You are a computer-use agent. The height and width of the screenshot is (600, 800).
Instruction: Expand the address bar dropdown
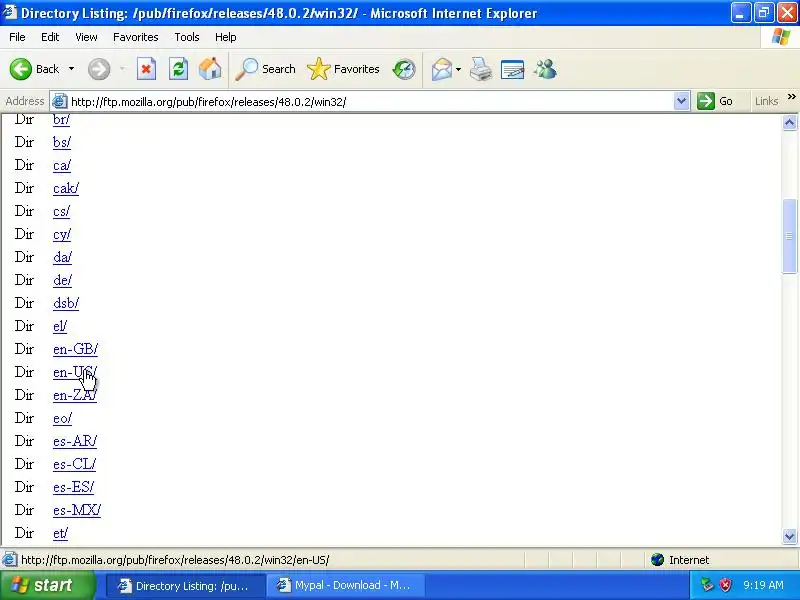point(681,101)
